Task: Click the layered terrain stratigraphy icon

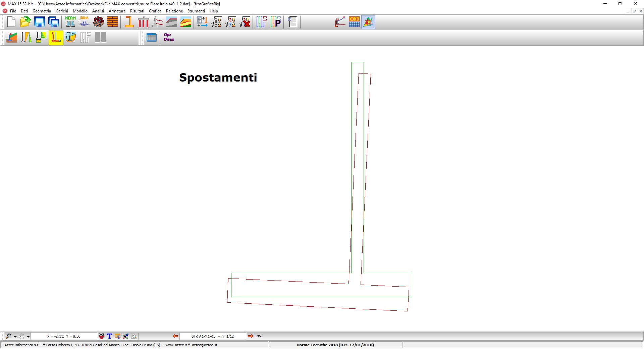Action: click(x=185, y=22)
